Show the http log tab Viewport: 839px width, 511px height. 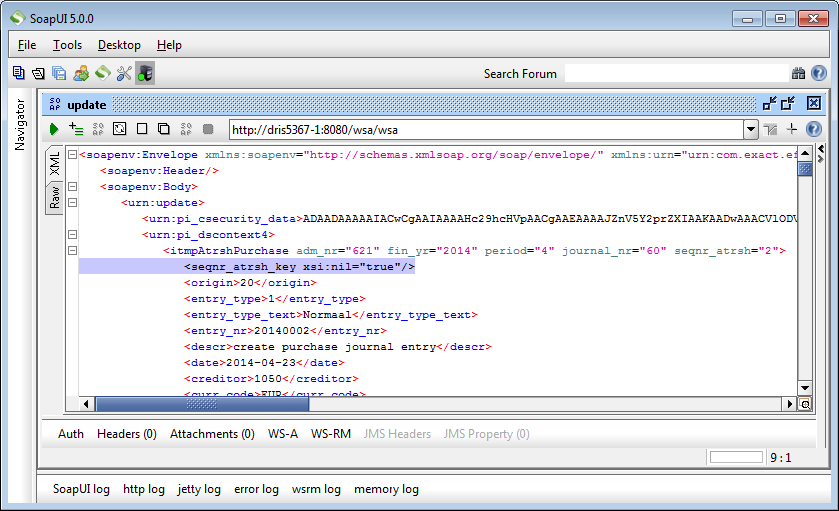coord(144,489)
